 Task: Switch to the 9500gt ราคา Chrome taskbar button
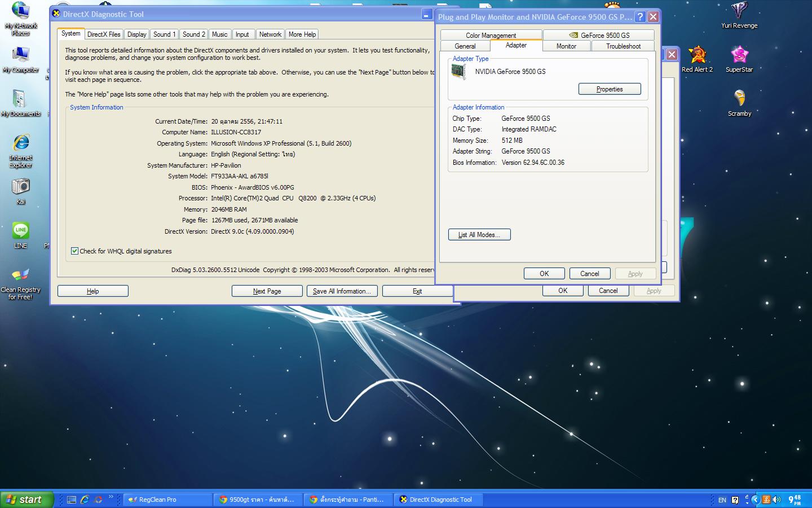259,500
